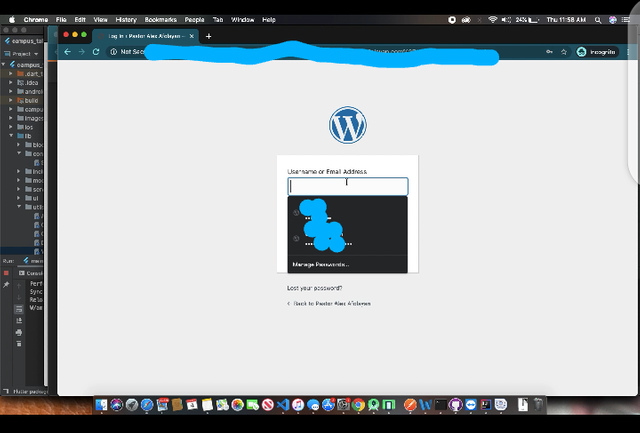Open the Edit menu
This screenshot has width=640, height=433.
tap(80, 20)
